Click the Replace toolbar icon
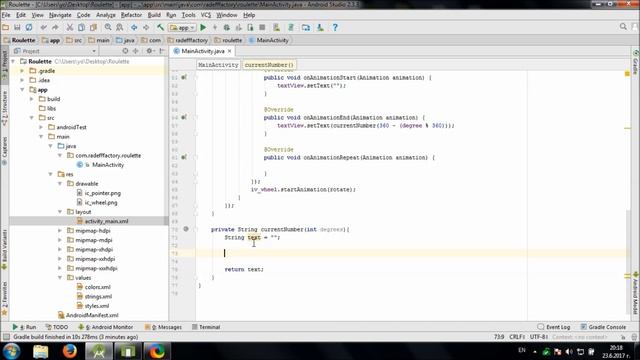 point(120,27)
